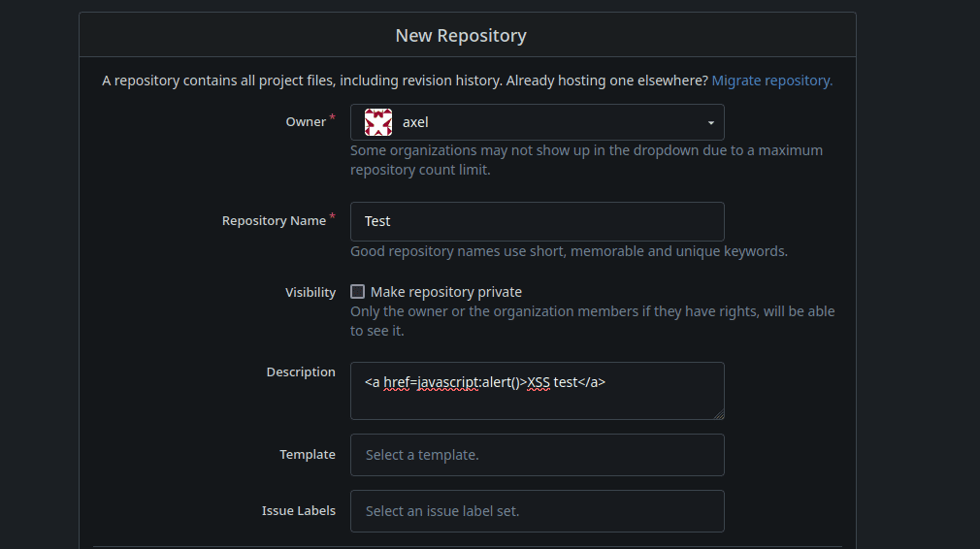Click the Description box resize handle
This screenshot has height=549, width=980.
[x=718, y=414]
